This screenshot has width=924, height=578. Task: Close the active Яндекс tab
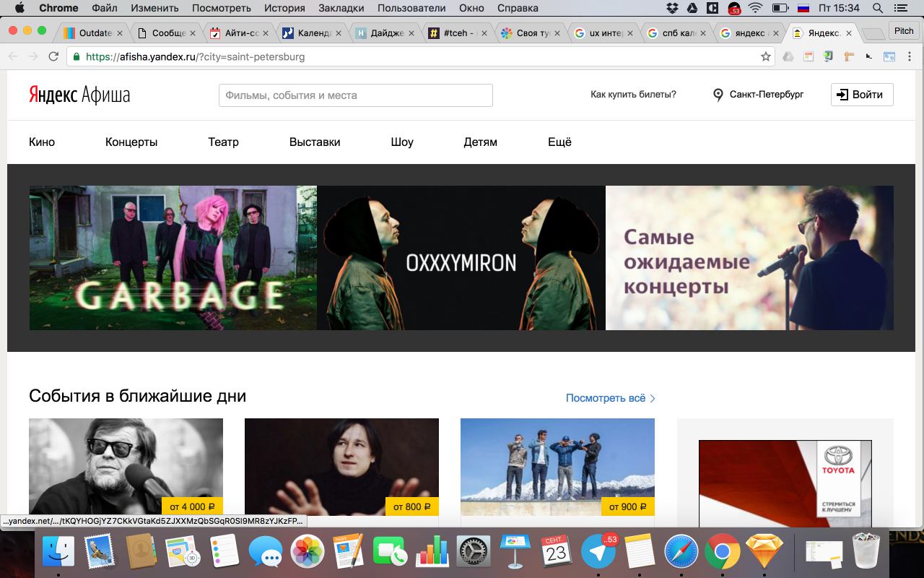click(848, 33)
